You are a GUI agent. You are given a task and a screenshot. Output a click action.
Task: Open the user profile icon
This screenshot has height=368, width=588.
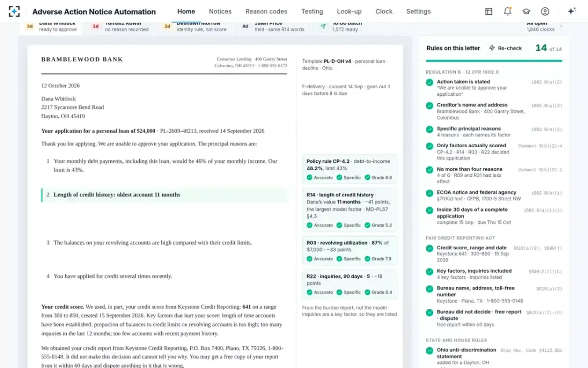pyautogui.click(x=545, y=11)
